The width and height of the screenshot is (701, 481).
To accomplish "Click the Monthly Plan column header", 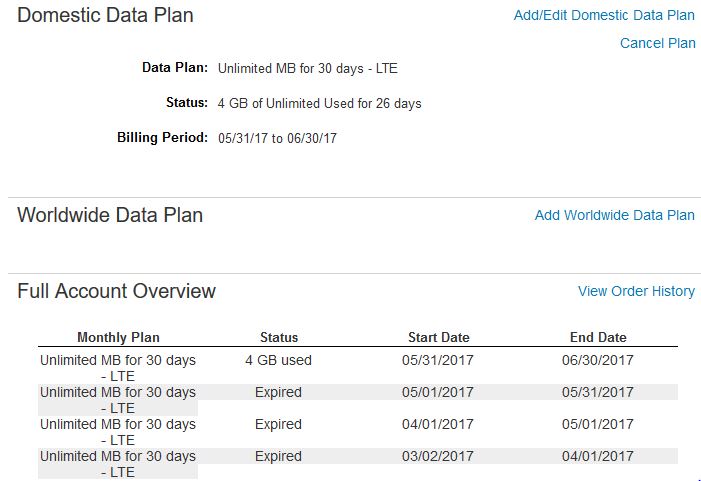I will [x=118, y=337].
